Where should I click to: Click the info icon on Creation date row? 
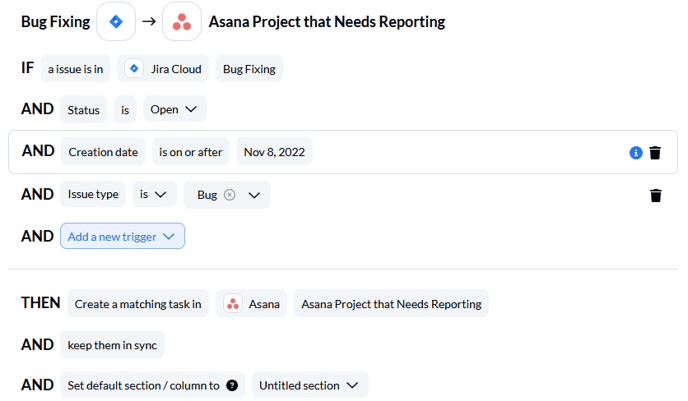click(636, 153)
